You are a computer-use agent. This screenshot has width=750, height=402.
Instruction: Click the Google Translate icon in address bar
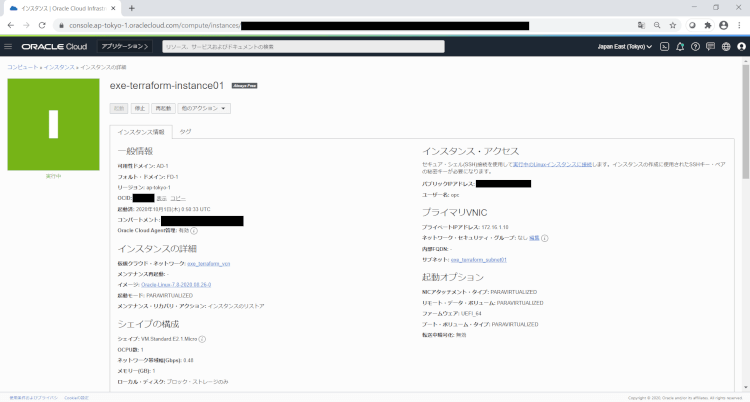[x=641, y=25]
